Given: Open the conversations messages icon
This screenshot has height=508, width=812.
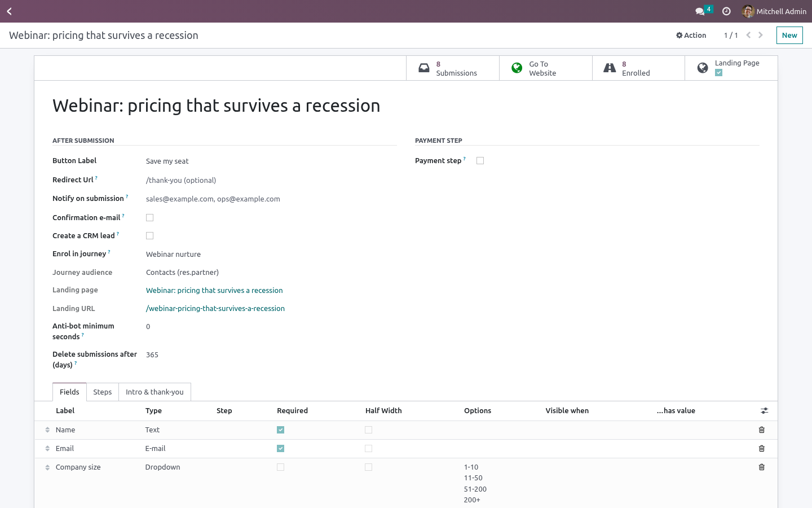Looking at the screenshot, I should click(700, 11).
